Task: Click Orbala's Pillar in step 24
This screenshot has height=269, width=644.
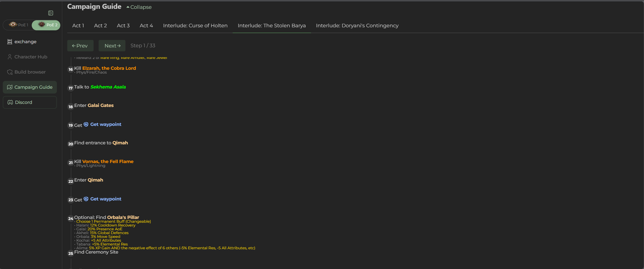Action: pyautogui.click(x=123, y=217)
